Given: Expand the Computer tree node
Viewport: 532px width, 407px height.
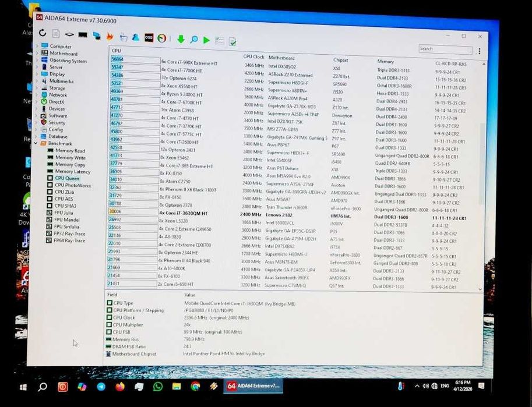Looking at the screenshot, I should [37, 45].
